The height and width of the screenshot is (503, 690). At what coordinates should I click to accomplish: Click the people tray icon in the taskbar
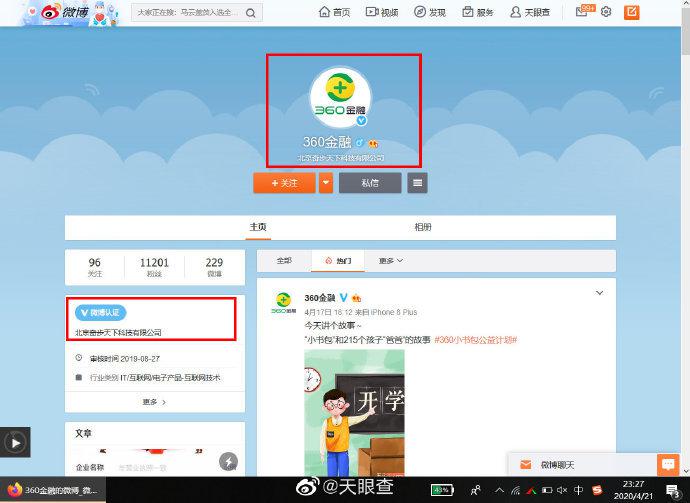pos(476,490)
